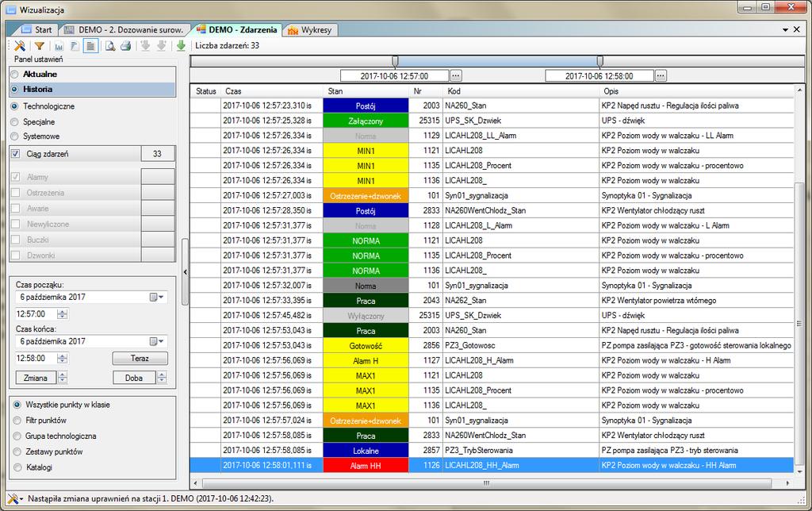
Task: Switch to the chart view icon
Action: tap(59, 45)
